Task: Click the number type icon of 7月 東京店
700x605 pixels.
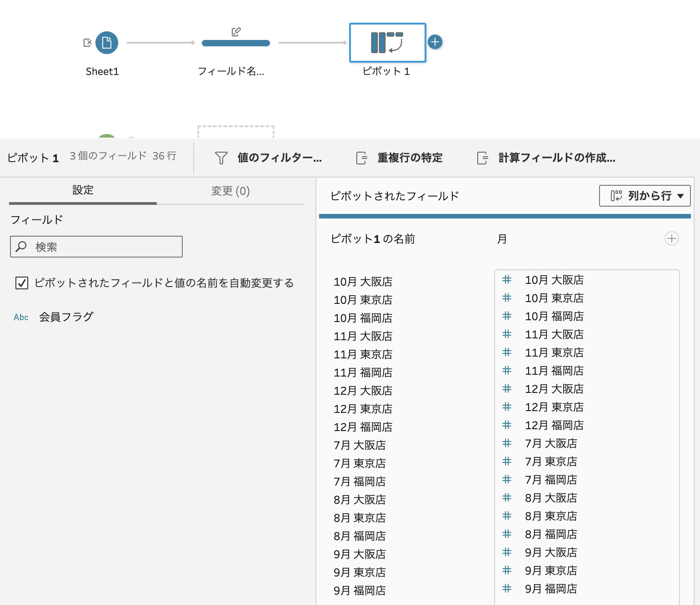Action: pos(507,461)
